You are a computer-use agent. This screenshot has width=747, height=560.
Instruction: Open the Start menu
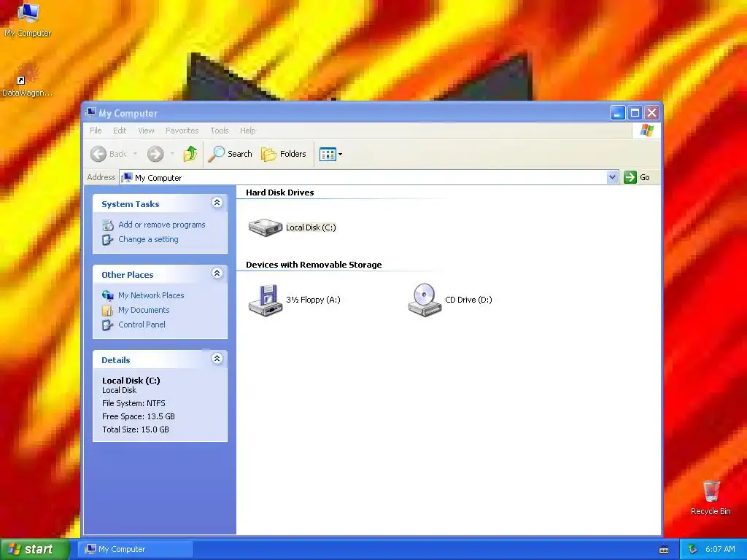pos(34,549)
